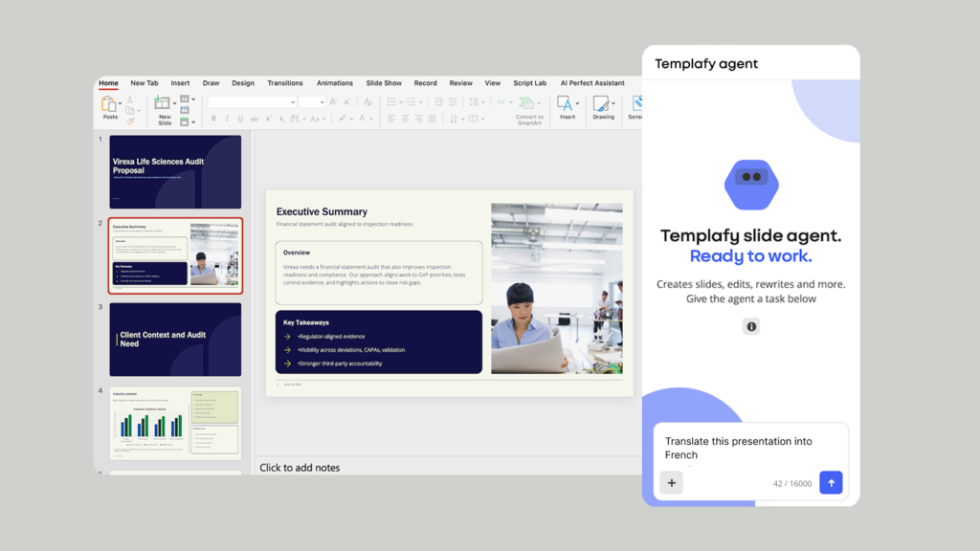980x551 pixels.
Task: Click the Convert to SmartArt icon
Action: [526, 103]
